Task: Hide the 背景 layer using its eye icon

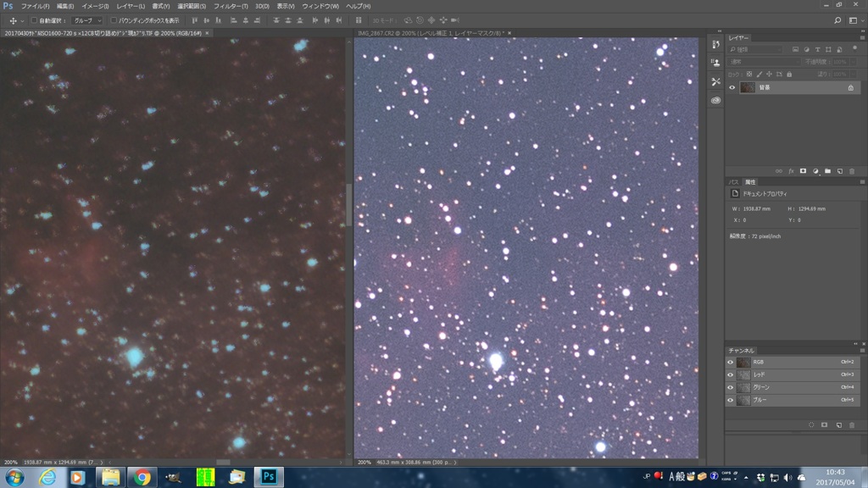Action: click(x=732, y=87)
